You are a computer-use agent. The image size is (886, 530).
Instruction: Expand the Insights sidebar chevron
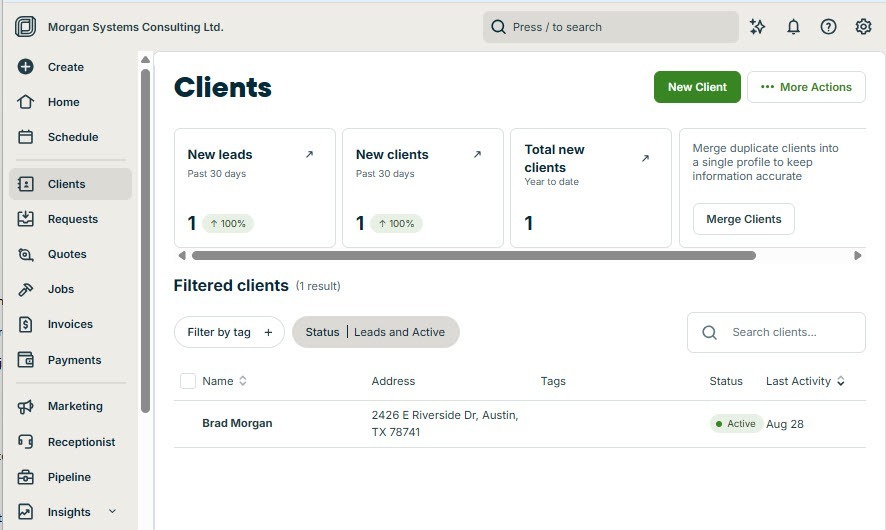(x=112, y=511)
